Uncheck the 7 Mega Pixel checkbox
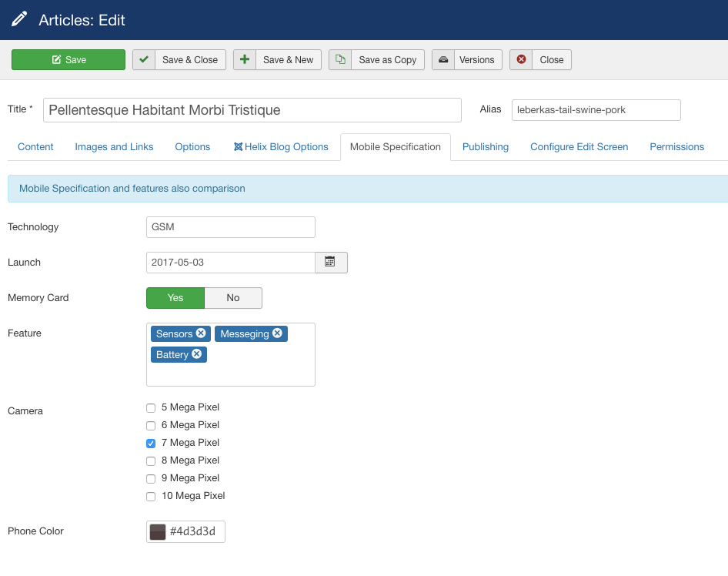This screenshot has height=576, width=728. pyautogui.click(x=150, y=443)
